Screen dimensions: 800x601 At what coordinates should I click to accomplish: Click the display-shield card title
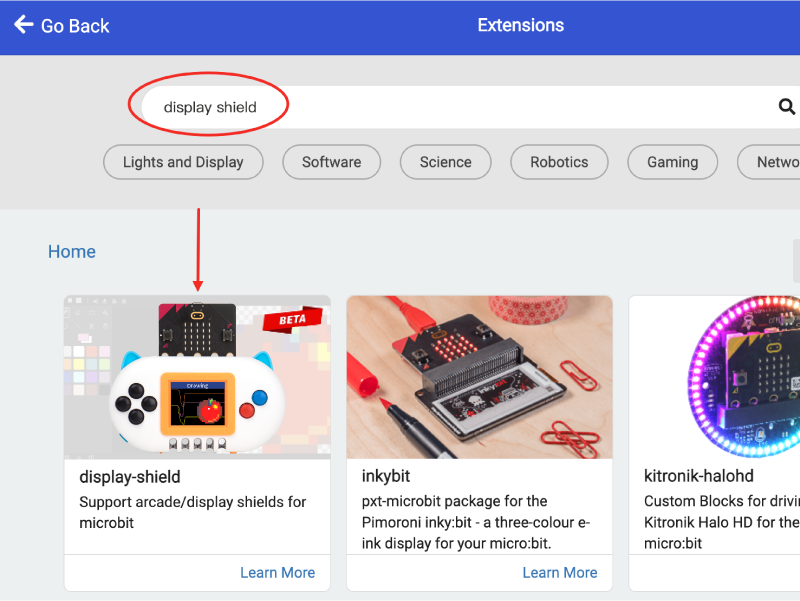click(130, 477)
